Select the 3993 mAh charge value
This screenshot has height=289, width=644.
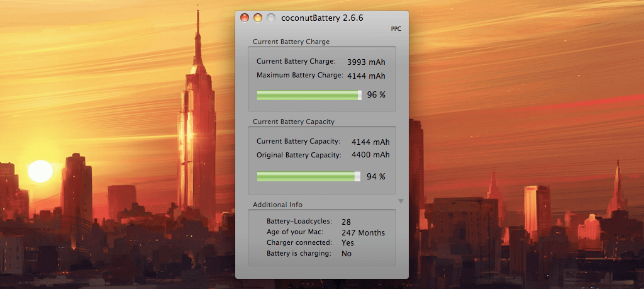[366, 62]
